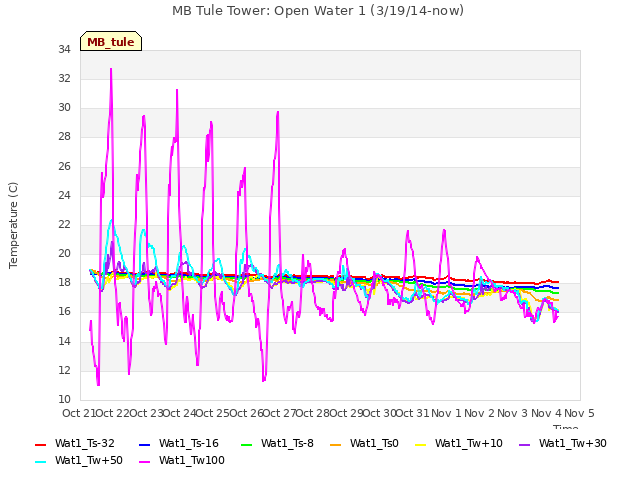Click the blue Wat1_Ts-16 legend swatch
The image size is (640, 480).
[x=144, y=445]
